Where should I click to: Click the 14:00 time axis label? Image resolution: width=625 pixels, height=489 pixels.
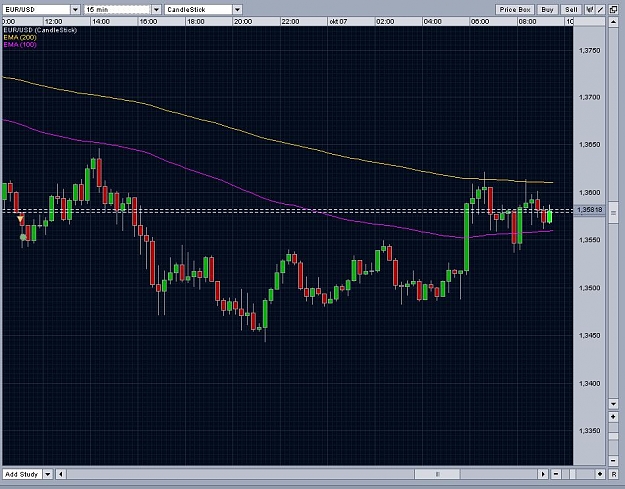101,22
